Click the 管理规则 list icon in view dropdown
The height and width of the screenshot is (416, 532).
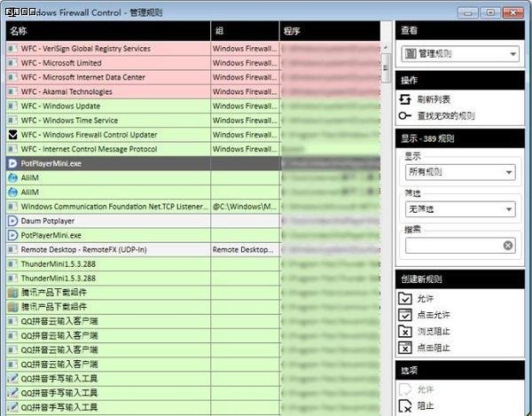coord(411,53)
